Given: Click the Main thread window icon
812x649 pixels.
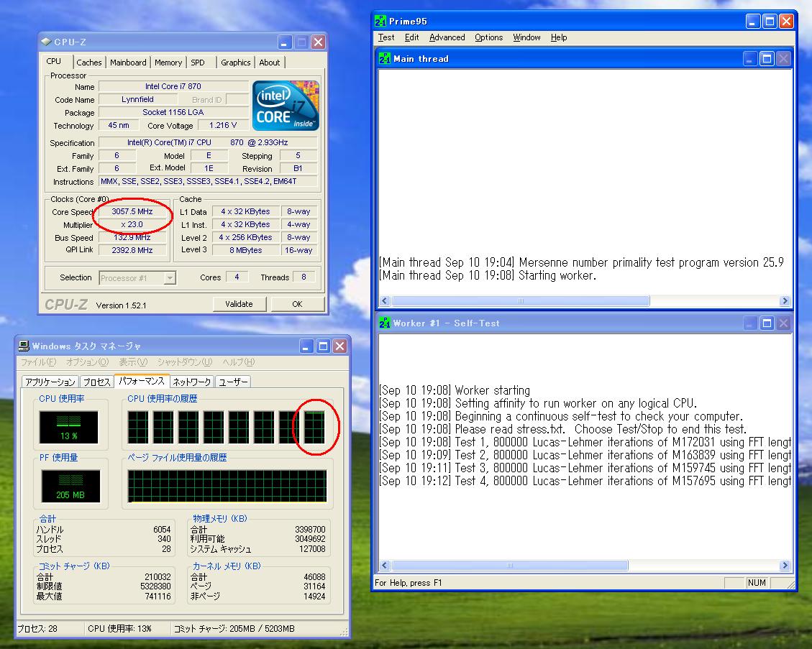Looking at the screenshot, I should click(385, 58).
